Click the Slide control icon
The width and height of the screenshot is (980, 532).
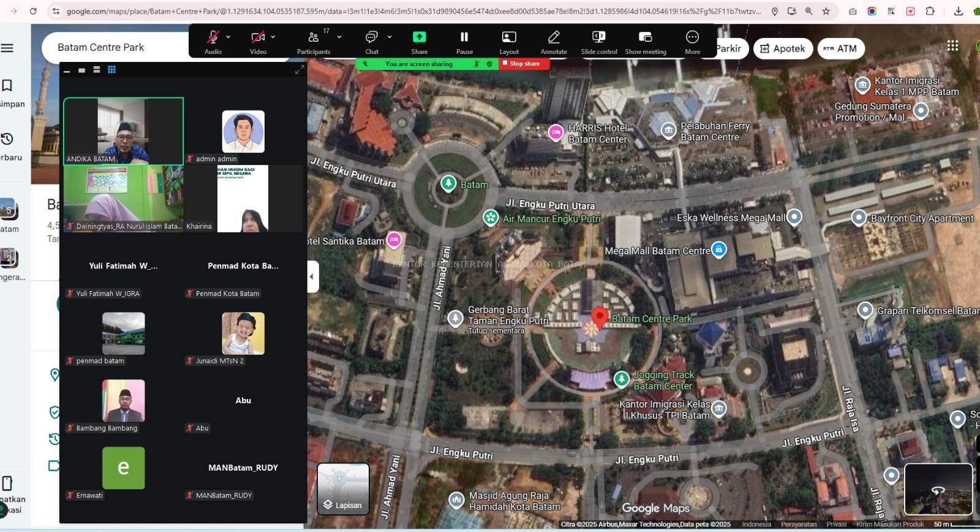click(x=598, y=38)
